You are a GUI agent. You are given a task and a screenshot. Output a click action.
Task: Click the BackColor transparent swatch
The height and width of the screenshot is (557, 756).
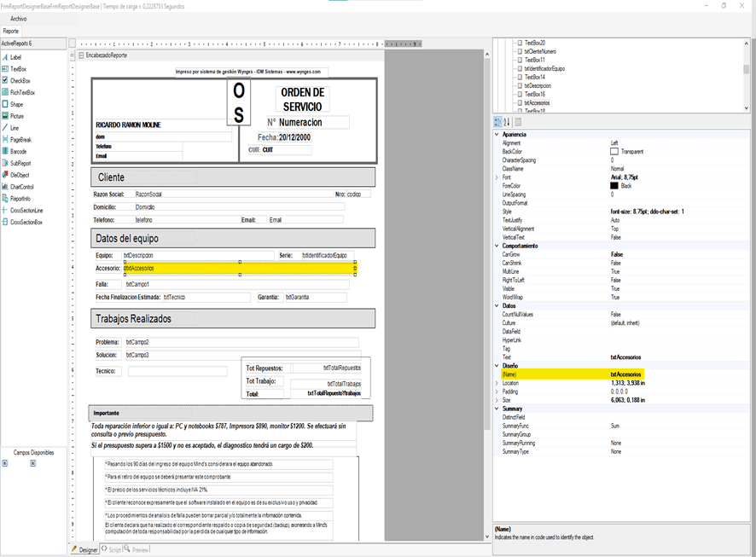pyautogui.click(x=614, y=152)
